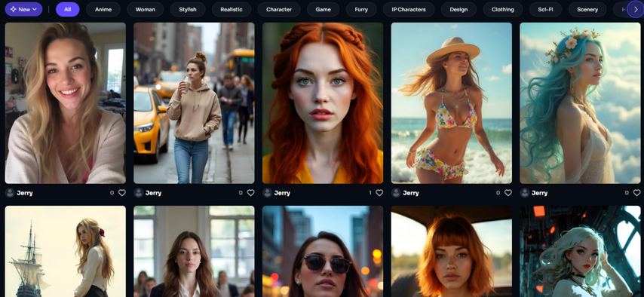The image size is (644, 297).
Task: Visit Jerry's profile under the red-haired portrait
Action: pos(282,193)
